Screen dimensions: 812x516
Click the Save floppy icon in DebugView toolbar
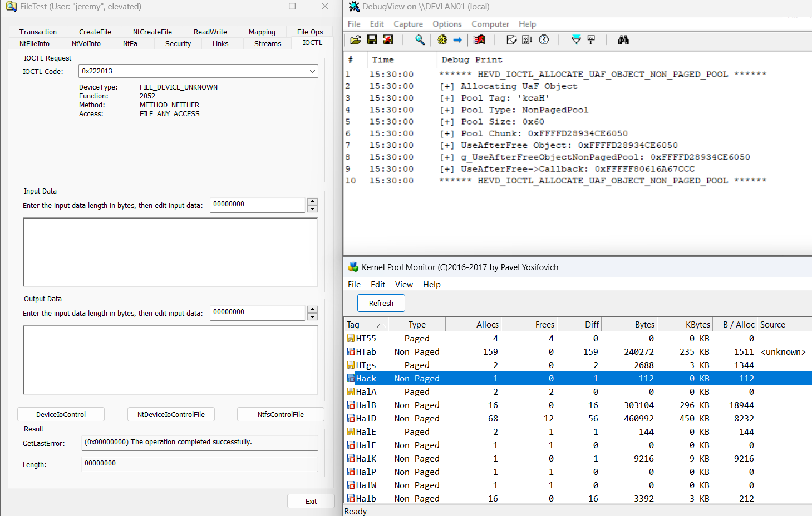coord(372,40)
